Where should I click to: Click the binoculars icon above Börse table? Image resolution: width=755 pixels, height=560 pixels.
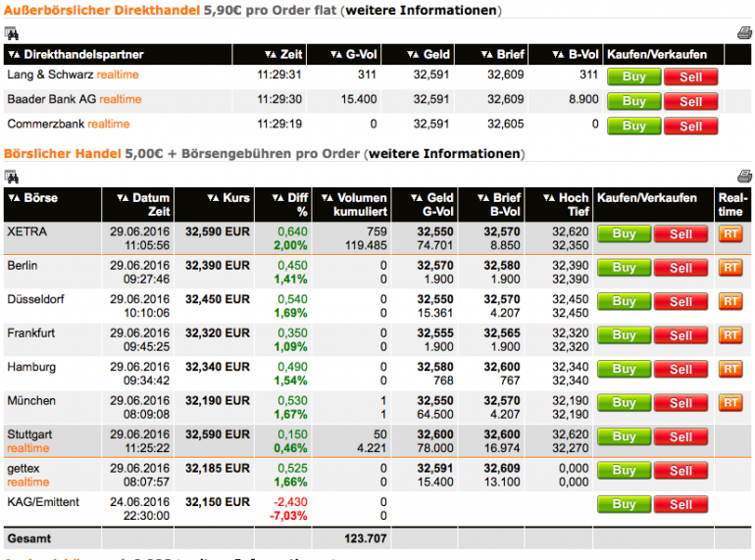tap(12, 177)
